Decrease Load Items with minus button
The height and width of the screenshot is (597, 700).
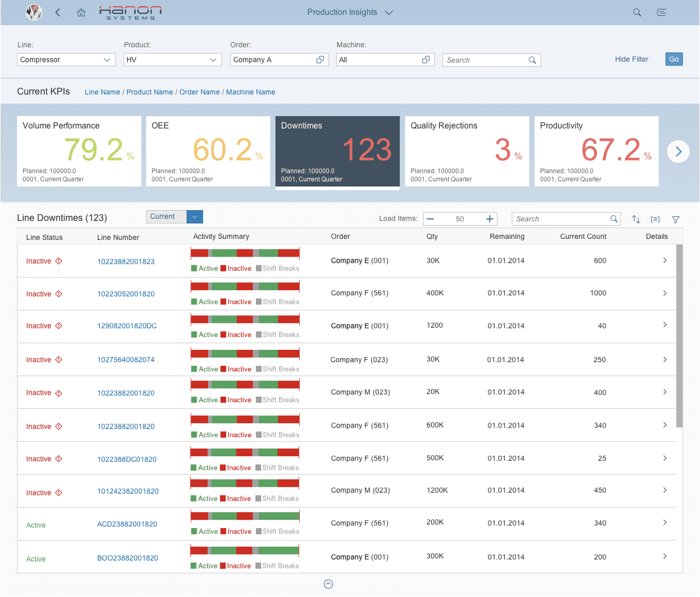[x=431, y=219]
